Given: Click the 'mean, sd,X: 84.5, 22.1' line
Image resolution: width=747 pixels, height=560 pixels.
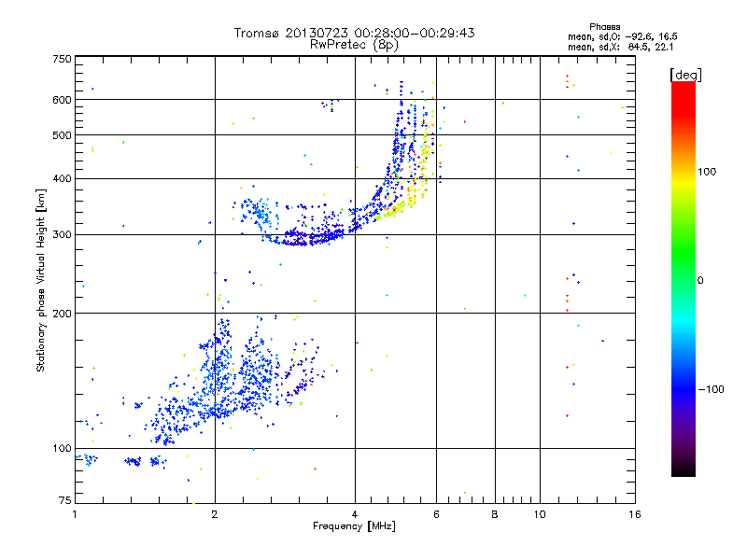Looking at the screenshot, I should [x=620, y=47].
